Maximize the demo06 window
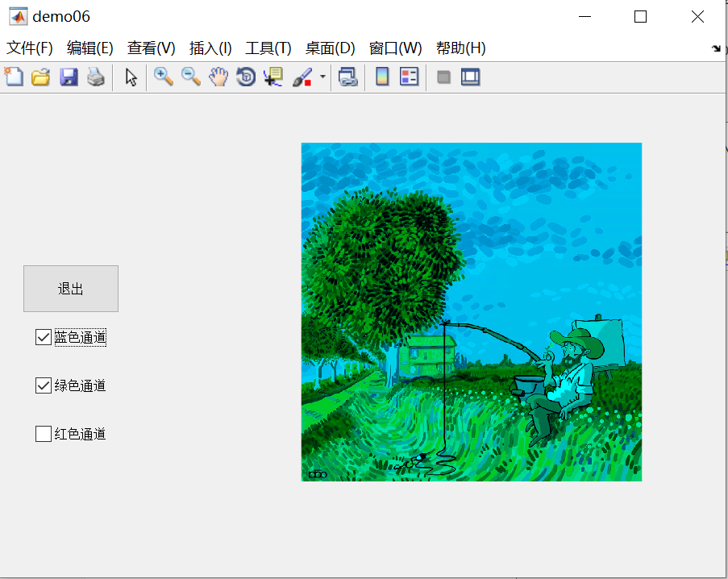Screen dimensions: 728x579 [641, 17]
